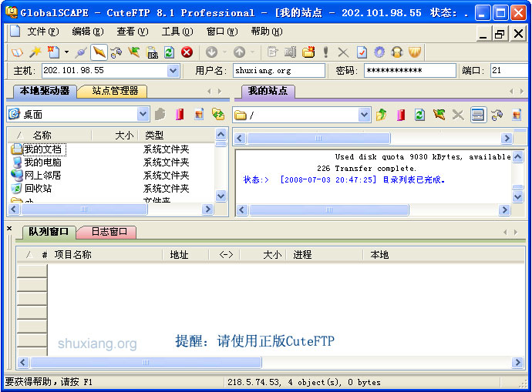Click the main toolbar green Refresh icon
This screenshot has height=392, width=532.
tap(170, 52)
